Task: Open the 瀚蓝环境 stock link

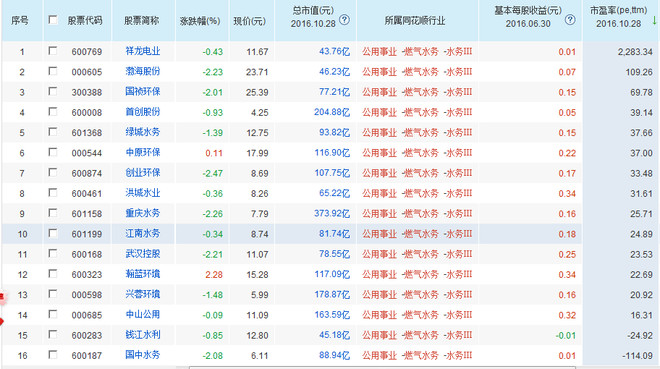Action: click(x=143, y=274)
